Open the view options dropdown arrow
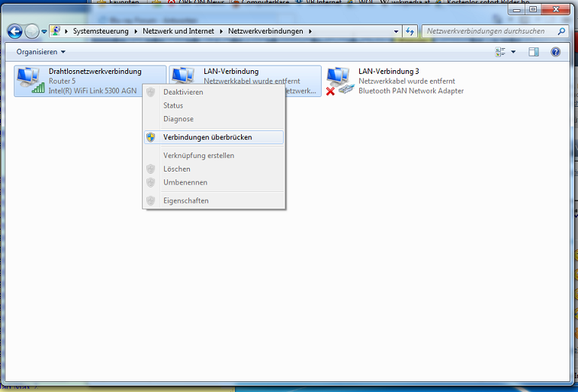The width and height of the screenshot is (578, 392). (x=513, y=52)
